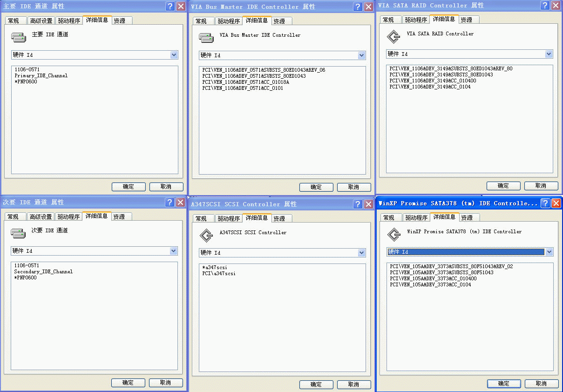
Task: Open help in 主要 IDE 通道 window
Action: click(x=170, y=7)
